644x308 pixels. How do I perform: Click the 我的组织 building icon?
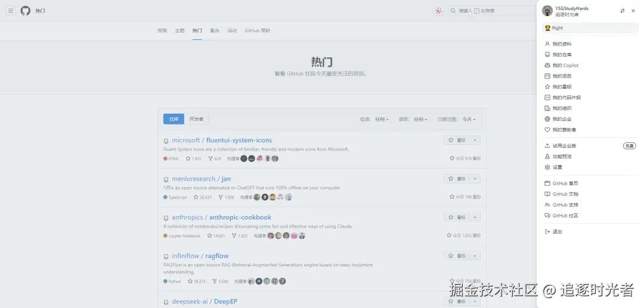point(547,108)
